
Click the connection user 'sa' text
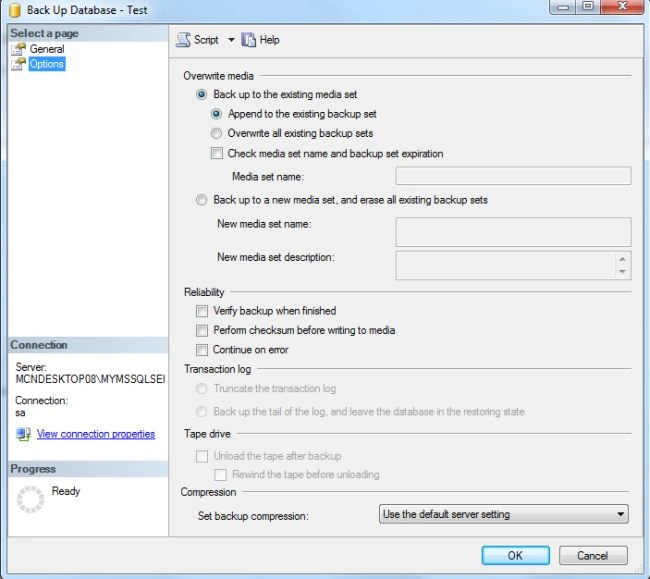coord(20,413)
